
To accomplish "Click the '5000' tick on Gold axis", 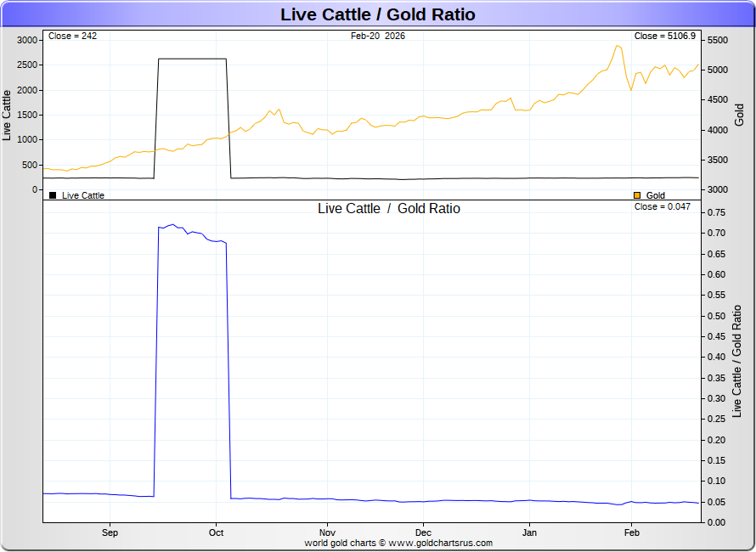I will pos(718,70).
